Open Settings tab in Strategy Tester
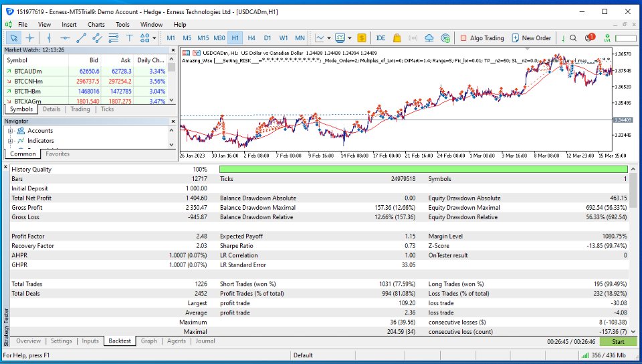 (62, 341)
